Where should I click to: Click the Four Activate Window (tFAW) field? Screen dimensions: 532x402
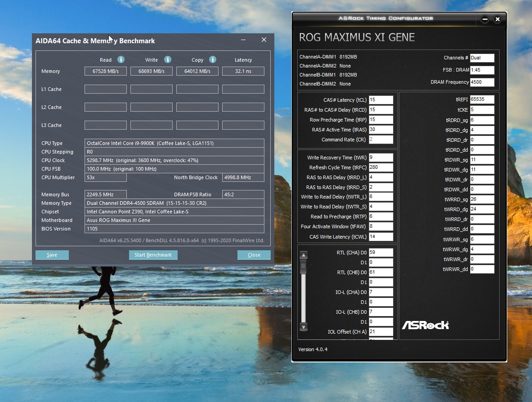coord(381,226)
